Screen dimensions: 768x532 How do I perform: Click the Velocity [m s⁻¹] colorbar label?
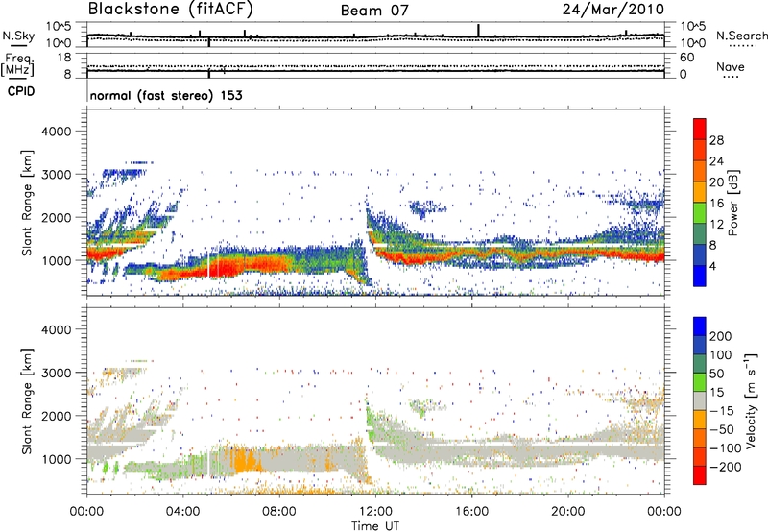coord(750,400)
